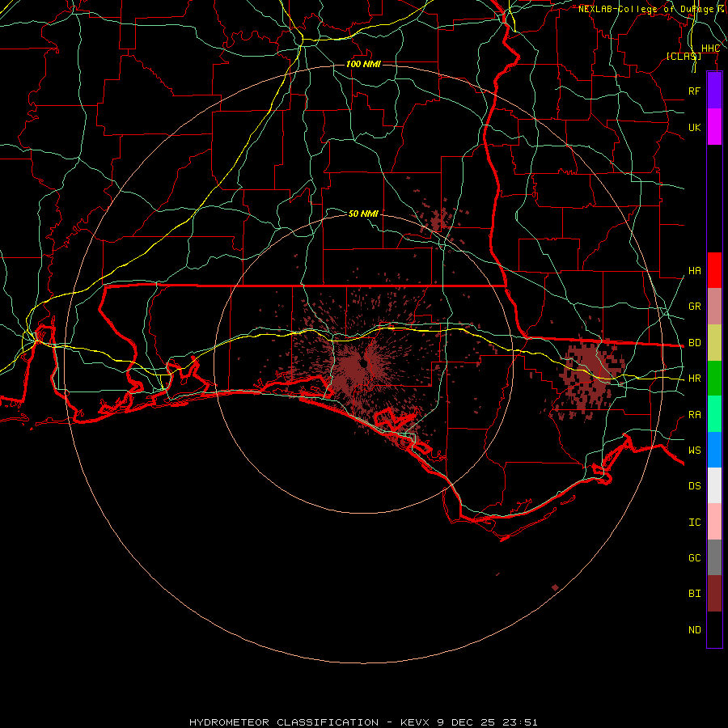
Task: Click the HHC product label
Action: (x=710, y=49)
